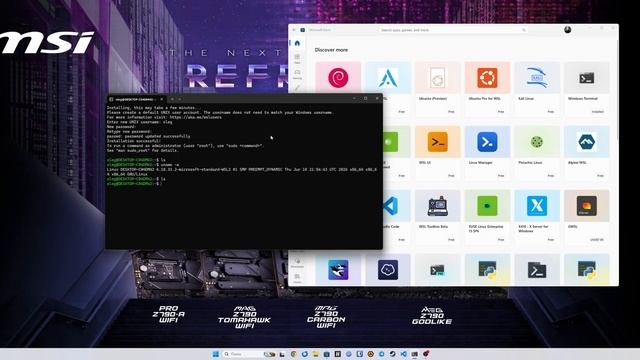
Task: Click the Store user profile avatar
Action: tap(567, 30)
